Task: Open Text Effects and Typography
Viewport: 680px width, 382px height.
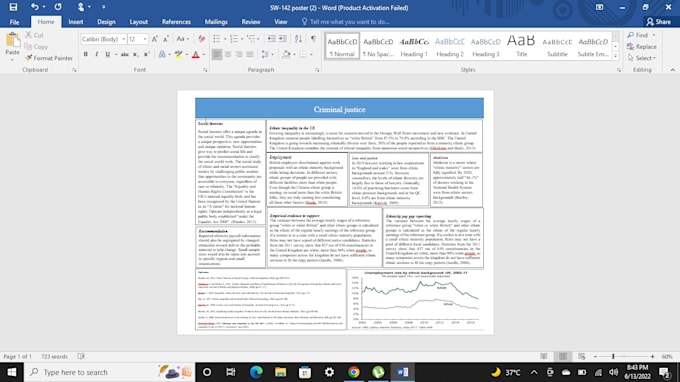Action: 162,54
